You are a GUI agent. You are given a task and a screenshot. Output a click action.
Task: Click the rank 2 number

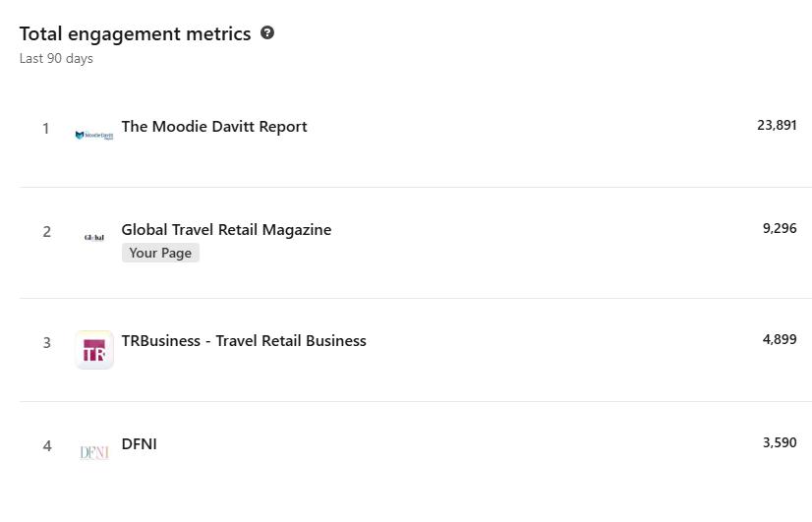46,232
